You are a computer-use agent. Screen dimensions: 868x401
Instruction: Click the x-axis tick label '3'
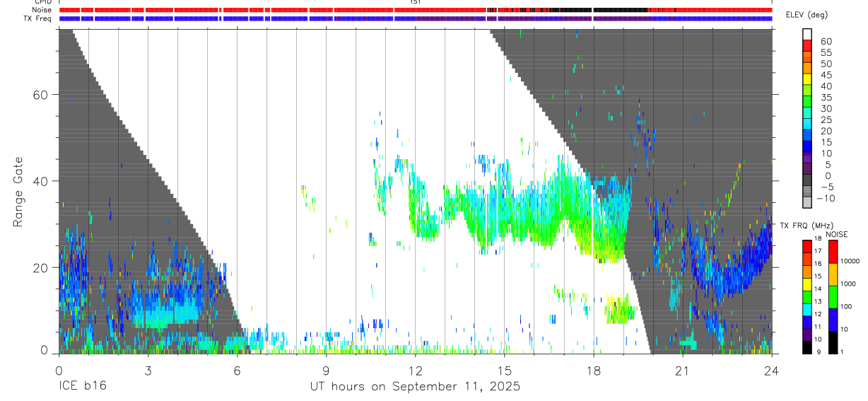click(x=148, y=370)
